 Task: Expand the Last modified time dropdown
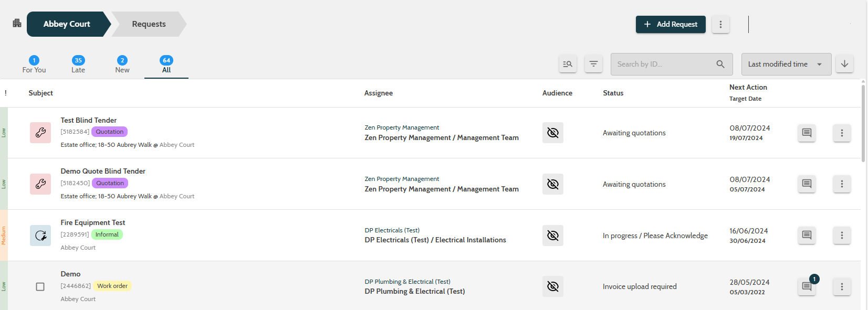786,64
